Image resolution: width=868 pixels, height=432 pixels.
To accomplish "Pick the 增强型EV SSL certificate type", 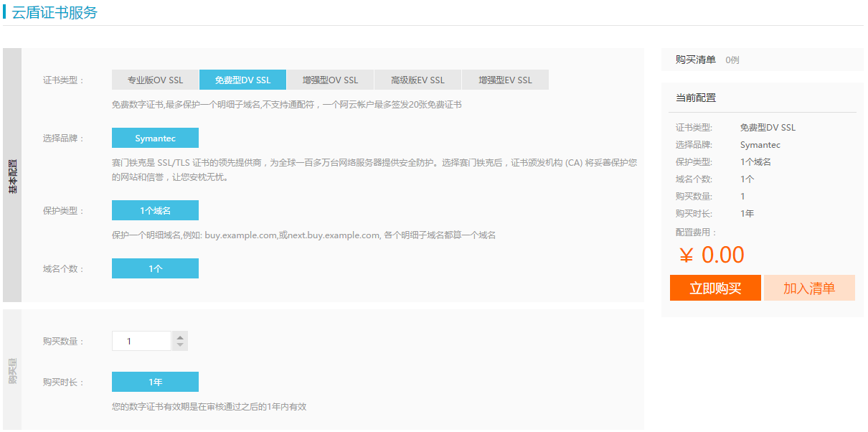I will point(505,80).
